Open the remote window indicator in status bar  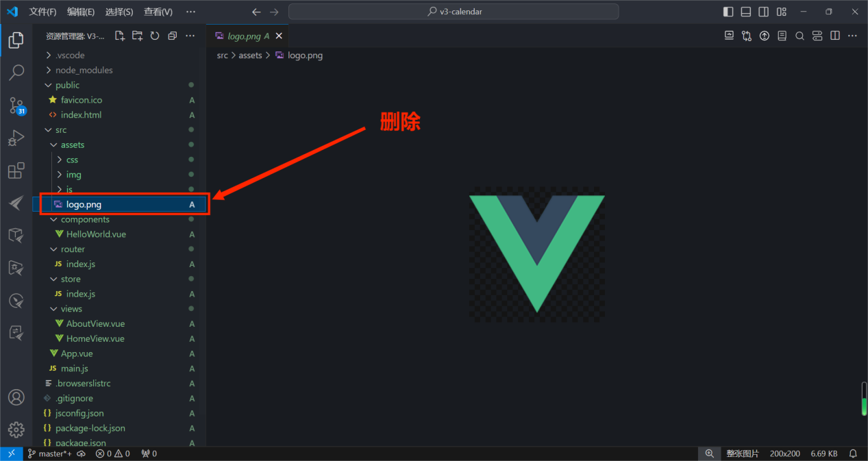click(x=11, y=453)
